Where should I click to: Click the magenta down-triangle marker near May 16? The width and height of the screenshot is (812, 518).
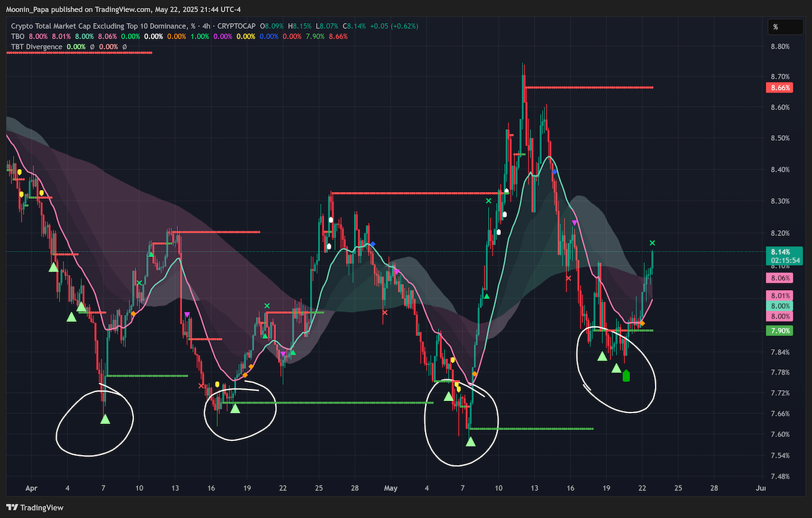pos(574,222)
